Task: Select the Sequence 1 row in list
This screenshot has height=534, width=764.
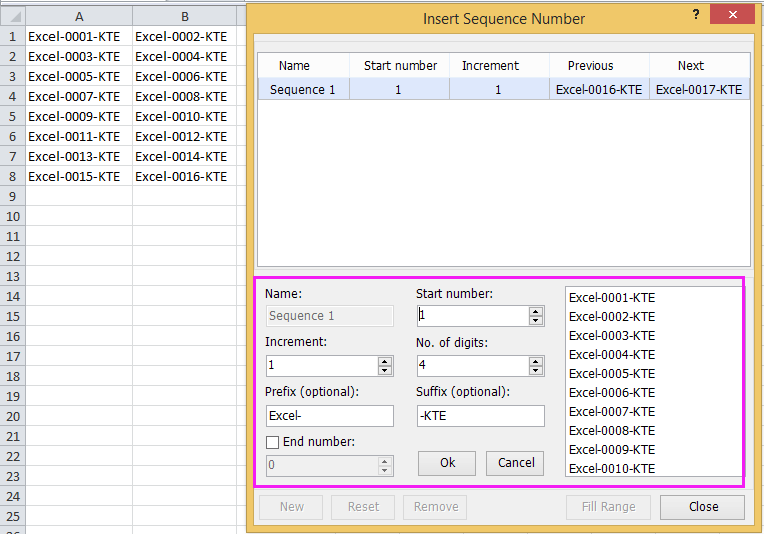Action: click(x=303, y=90)
